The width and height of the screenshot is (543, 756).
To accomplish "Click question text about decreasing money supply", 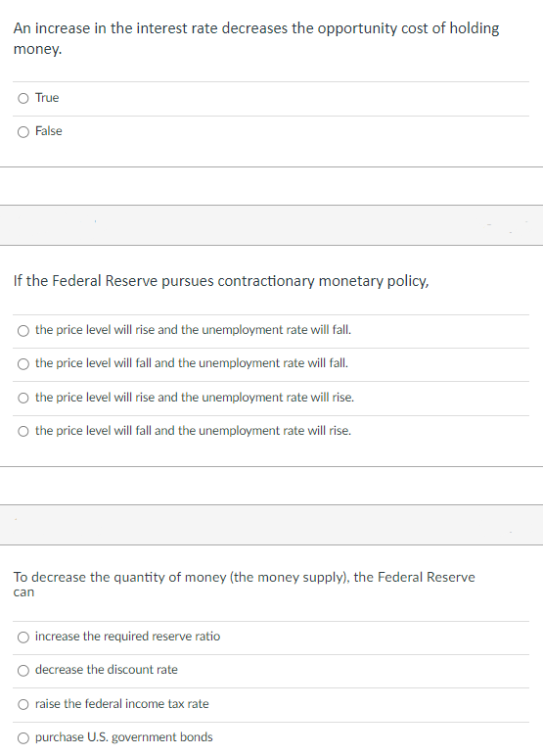I will [x=244, y=584].
